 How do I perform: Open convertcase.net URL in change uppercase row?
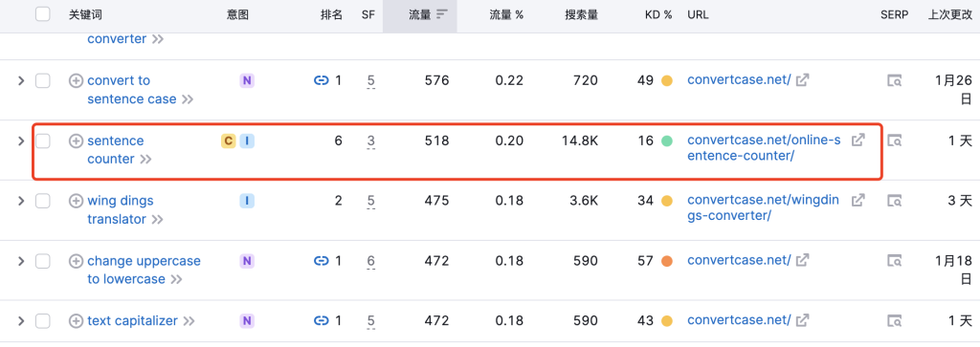click(x=739, y=260)
